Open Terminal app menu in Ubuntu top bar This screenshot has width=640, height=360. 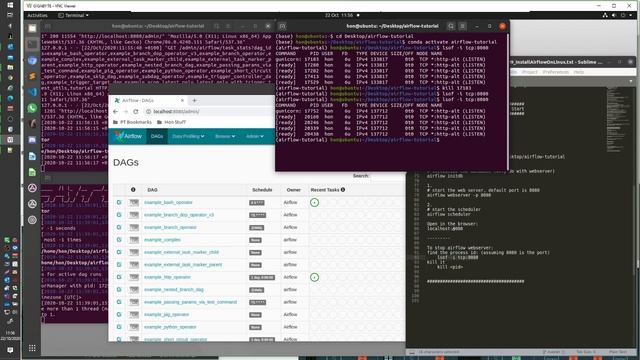coord(73,15)
